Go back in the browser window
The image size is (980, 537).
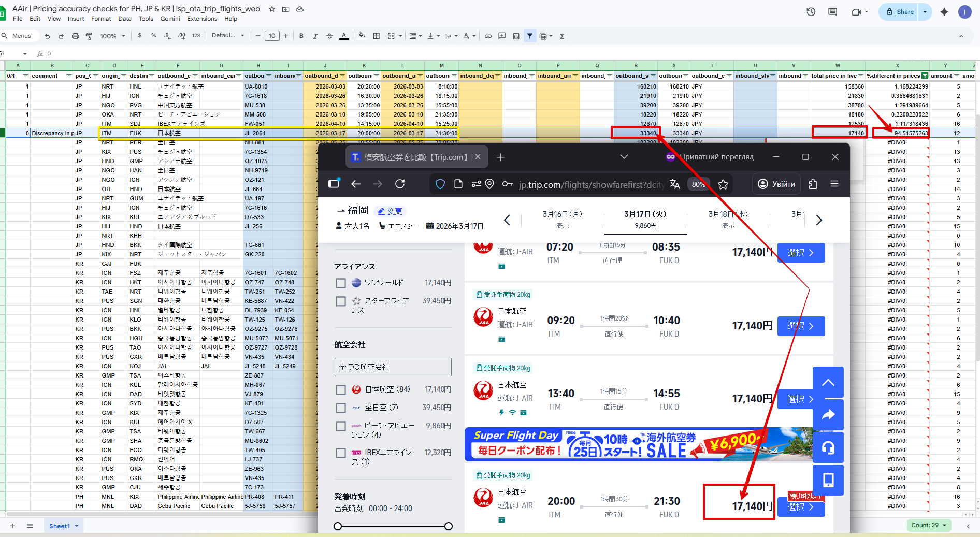pyautogui.click(x=356, y=184)
